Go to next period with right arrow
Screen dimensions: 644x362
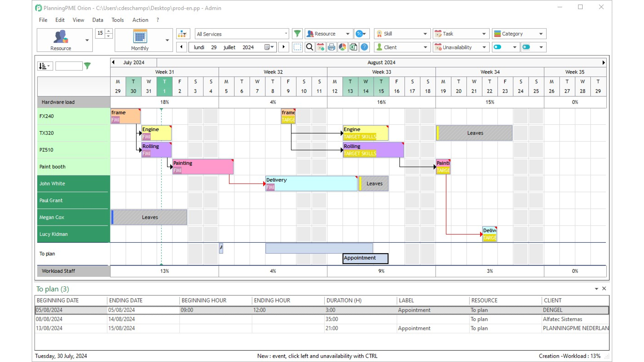283,47
